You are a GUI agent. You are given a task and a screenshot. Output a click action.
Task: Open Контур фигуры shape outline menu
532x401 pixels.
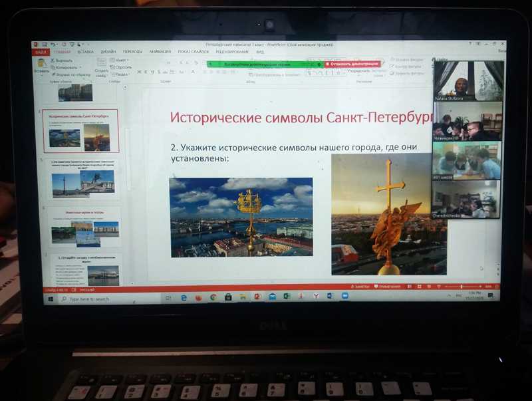[x=407, y=67]
